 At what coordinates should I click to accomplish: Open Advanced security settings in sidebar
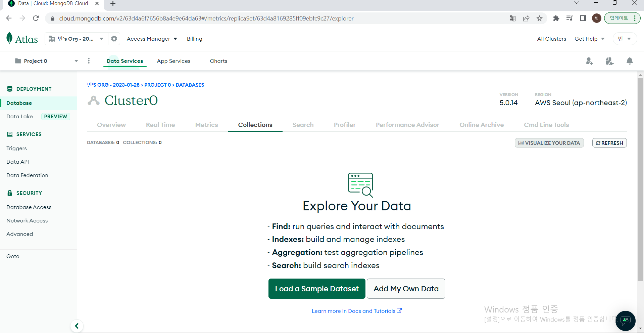tap(20, 234)
